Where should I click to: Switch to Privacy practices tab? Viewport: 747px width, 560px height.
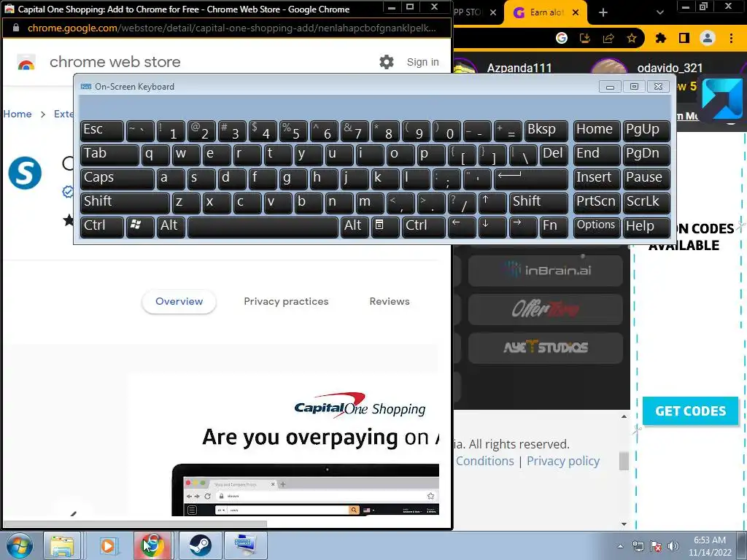pyautogui.click(x=286, y=301)
